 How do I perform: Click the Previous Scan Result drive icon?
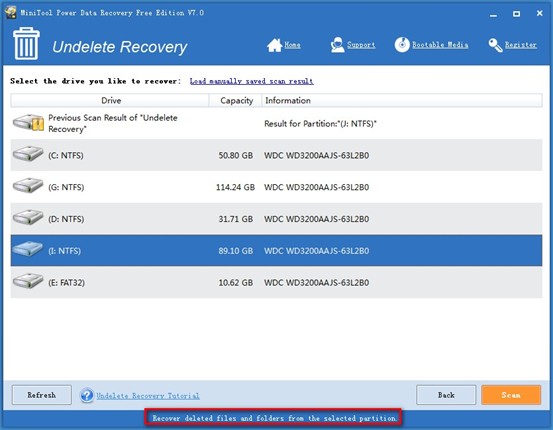coord(29,122)
